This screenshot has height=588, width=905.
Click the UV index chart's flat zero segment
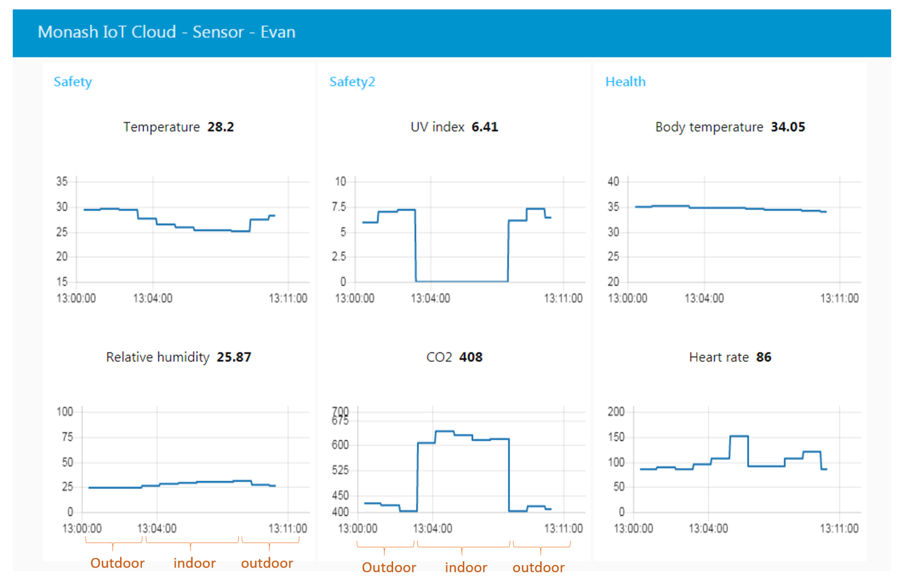(462, 281)
